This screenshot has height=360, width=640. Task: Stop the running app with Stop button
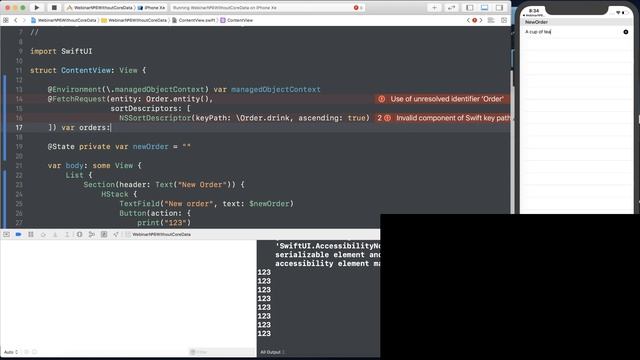pos(54,7)
